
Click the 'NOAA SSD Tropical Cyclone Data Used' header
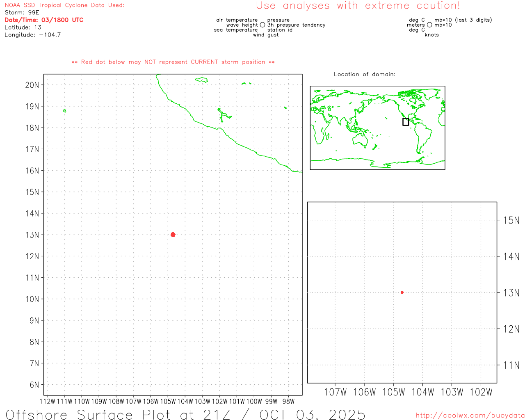pyautogui.click(x=64, y=5)
